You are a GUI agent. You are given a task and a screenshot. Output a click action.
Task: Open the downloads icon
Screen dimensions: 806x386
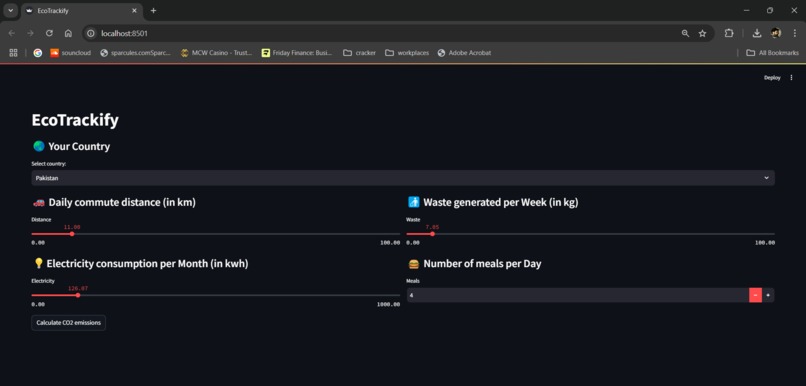point(757,33)
